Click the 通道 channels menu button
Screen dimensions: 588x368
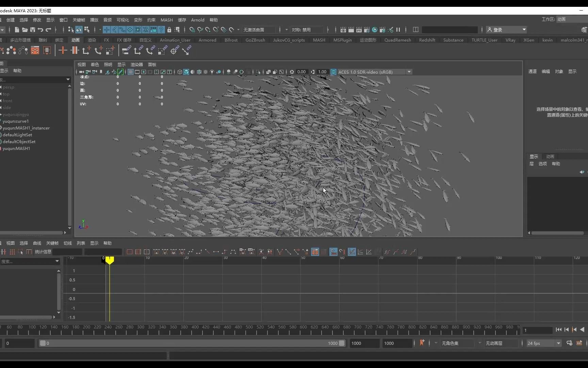[532, 71]
